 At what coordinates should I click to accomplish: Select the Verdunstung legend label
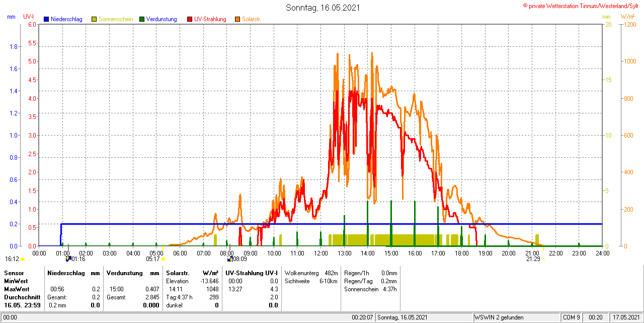point(162,19)
